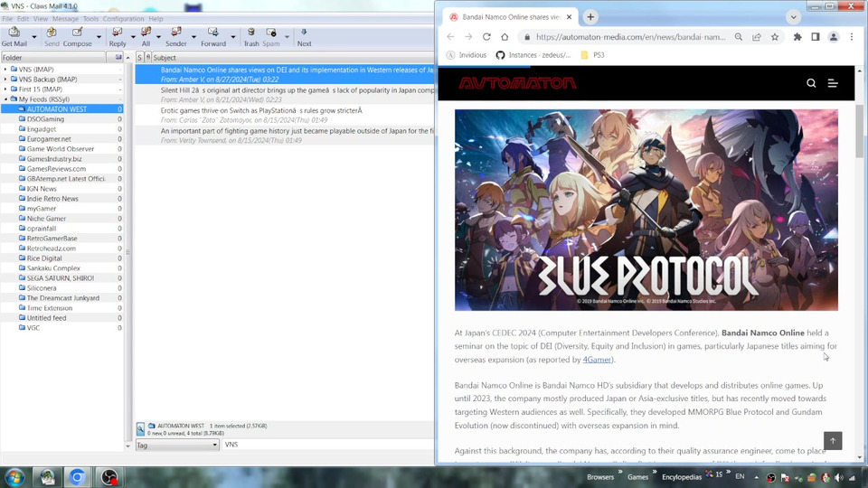Screen dimensions: 868x488
Task: Open the Tag combo box
Action: (x=177, y=445)
